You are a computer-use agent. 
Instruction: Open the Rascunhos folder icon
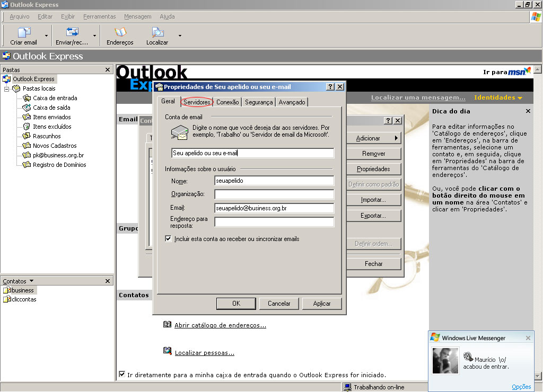click(27, 136)
